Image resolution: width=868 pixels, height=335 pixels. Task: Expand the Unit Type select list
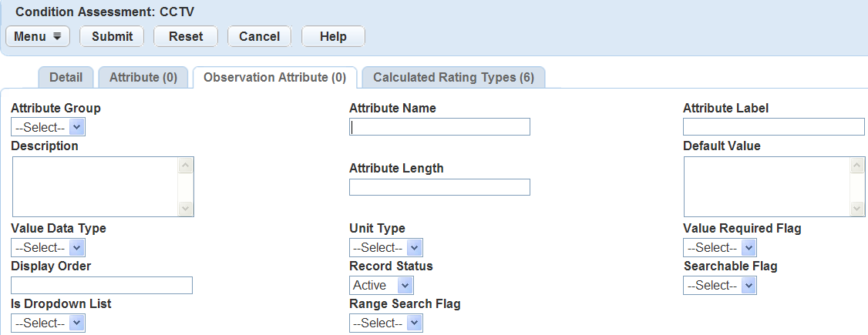(x=386, y=248)
